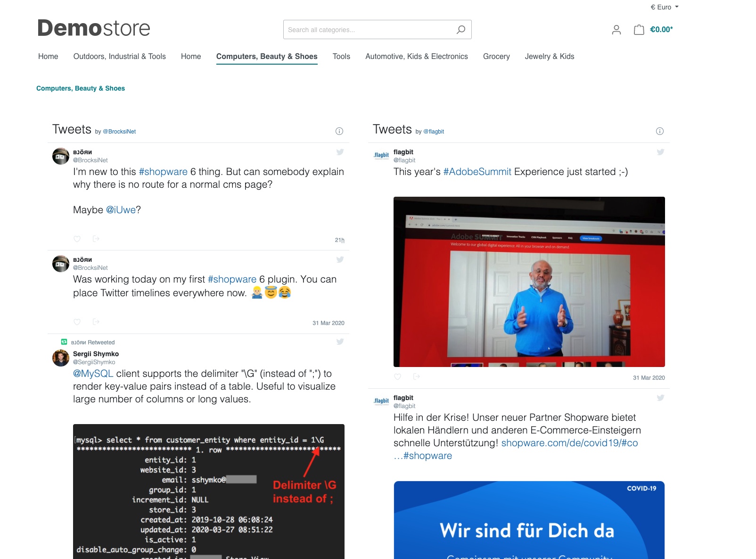This screenshot has height=559, width=756.
Task: Click Twitter bird on AdobeSummit tweet
Action: (x=660, y=152)
